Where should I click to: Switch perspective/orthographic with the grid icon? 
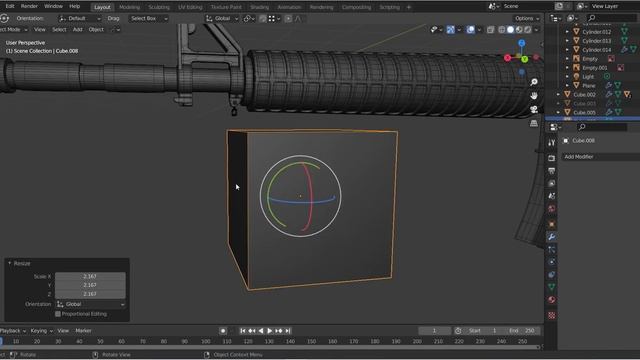point(533,123)
